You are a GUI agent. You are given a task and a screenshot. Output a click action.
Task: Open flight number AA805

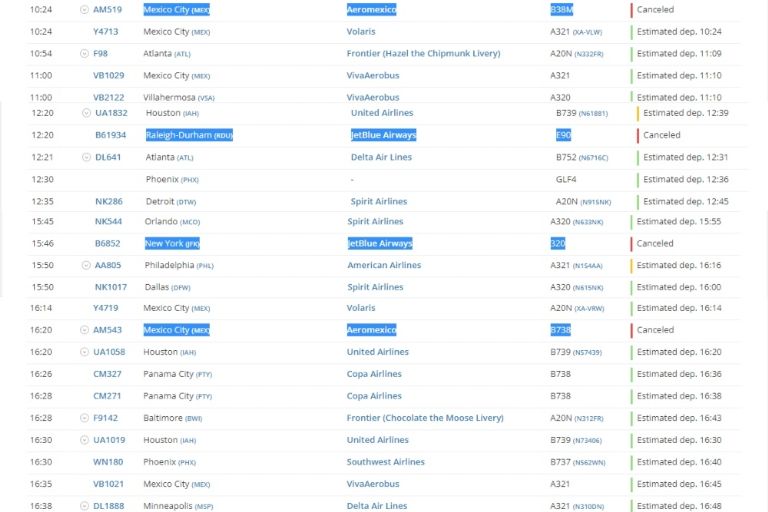coord(107,265)
